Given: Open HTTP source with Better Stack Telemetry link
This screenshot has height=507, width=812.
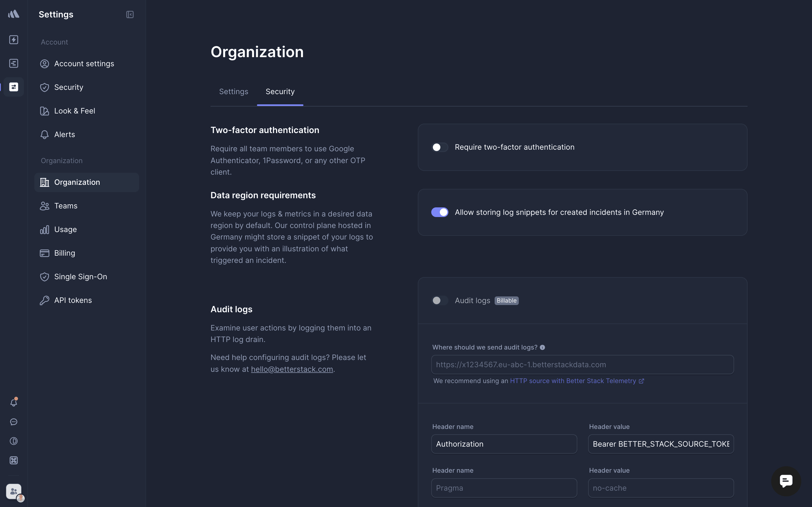Looking at the screenshot, I should tap(573, 381).
